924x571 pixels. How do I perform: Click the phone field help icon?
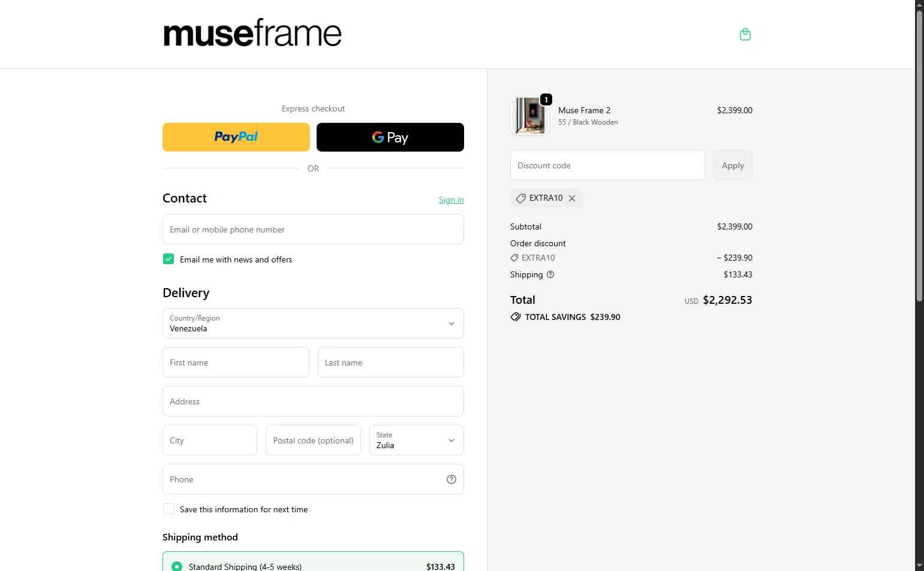pos(452,479)
